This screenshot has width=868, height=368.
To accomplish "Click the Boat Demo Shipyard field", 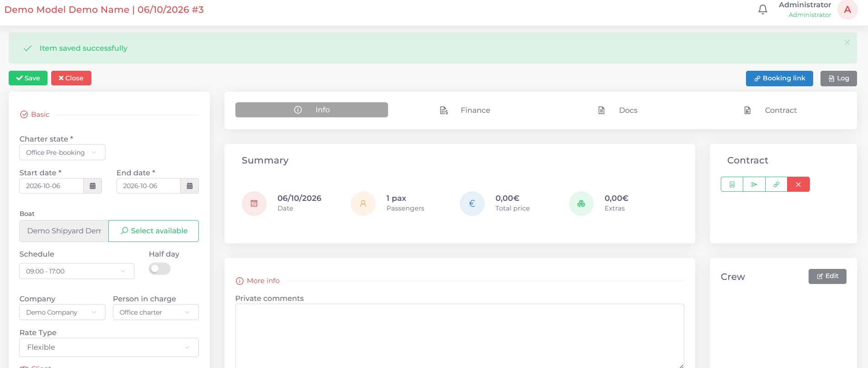I will 64,231.
